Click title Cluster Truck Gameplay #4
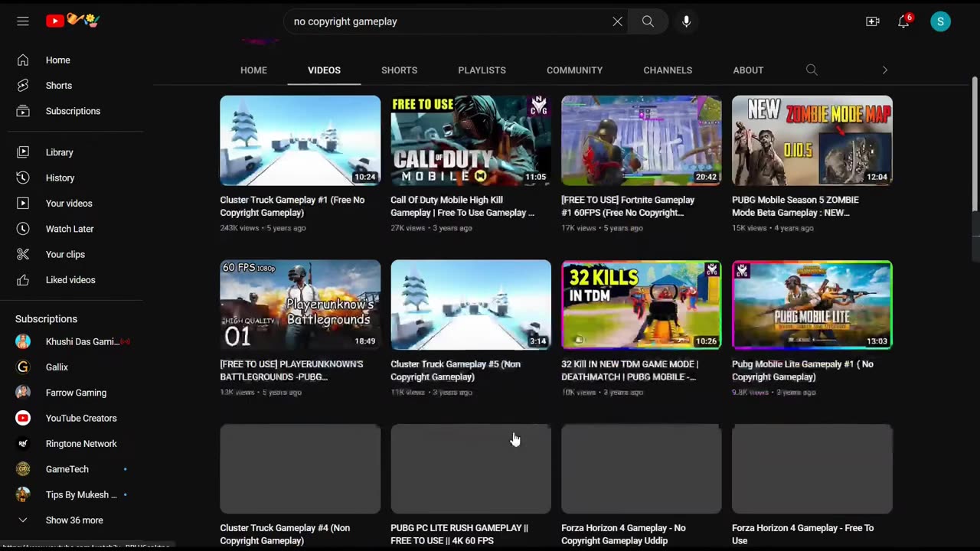Image resolution: width=980 pixels, height=551 pixels. 285,534
